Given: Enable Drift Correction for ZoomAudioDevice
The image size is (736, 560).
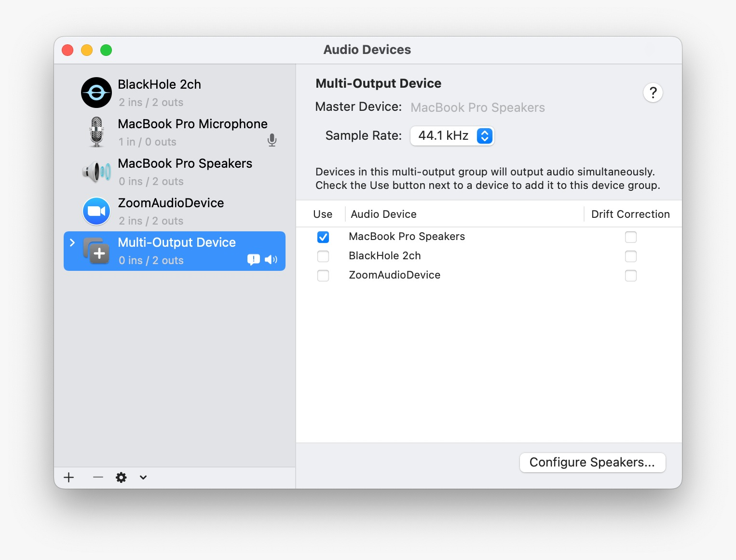Looking at the screenshot, I should point(631,276).
